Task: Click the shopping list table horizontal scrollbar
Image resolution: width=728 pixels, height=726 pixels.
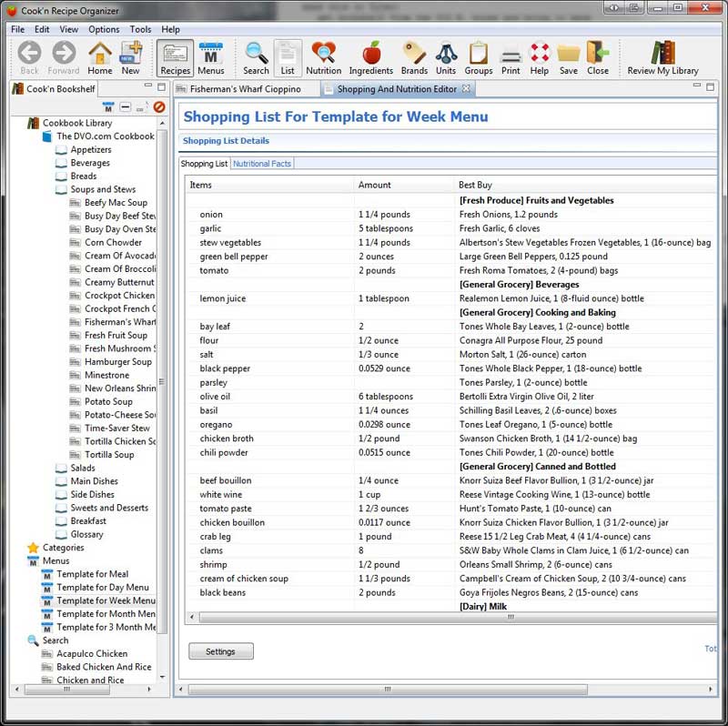Action: coord(458,617)
